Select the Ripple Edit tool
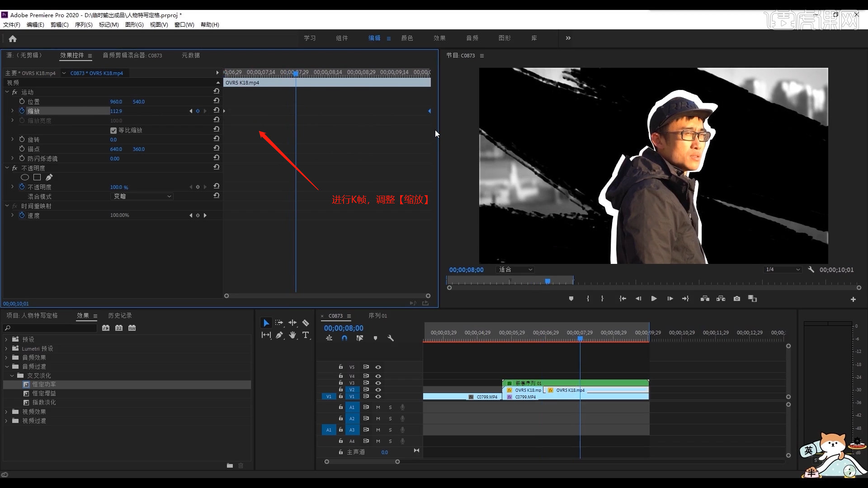Screen dimensions: 868x488 [292, 323]
